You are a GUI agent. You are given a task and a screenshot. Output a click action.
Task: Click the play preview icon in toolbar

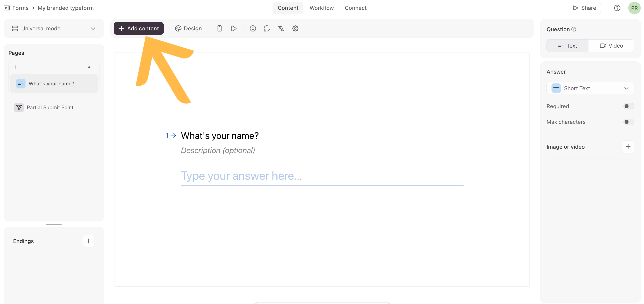(x=233, y=29)
